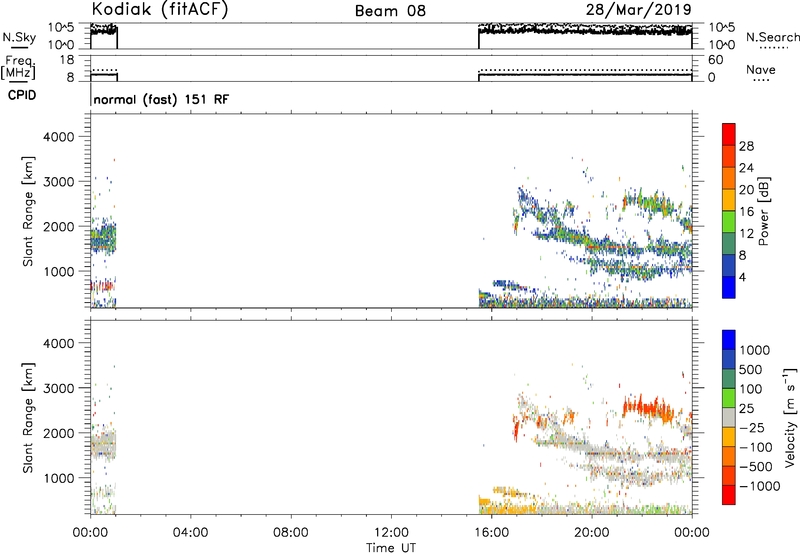The width and height of the screenshot is (800, 554).
Task: Click the '1000' value on Velocity colorbar
Action: pyautogui.click(x=755, y=350)
